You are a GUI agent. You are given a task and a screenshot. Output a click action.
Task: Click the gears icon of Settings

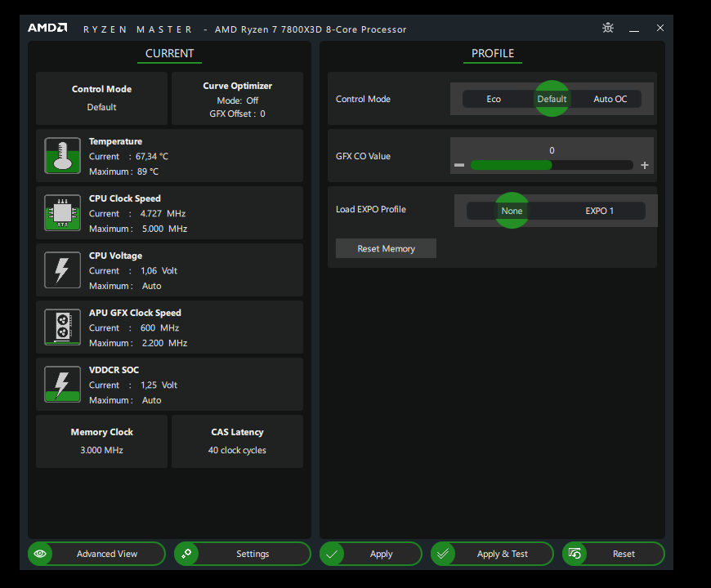pos(186,554)
